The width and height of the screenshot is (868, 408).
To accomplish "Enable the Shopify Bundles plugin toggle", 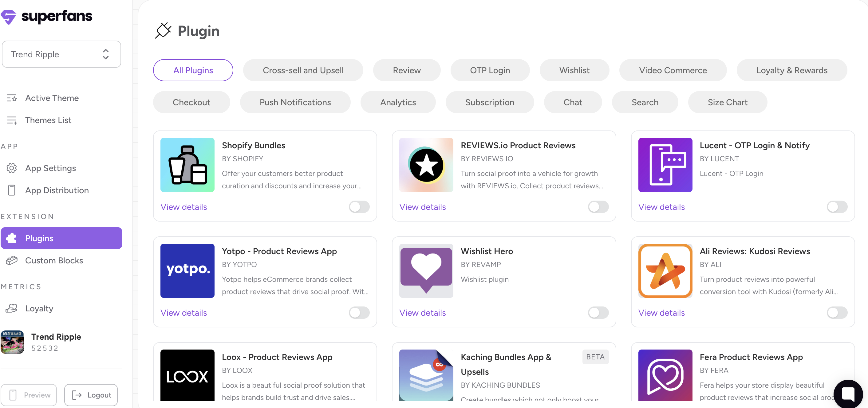I will coord(359,207).
